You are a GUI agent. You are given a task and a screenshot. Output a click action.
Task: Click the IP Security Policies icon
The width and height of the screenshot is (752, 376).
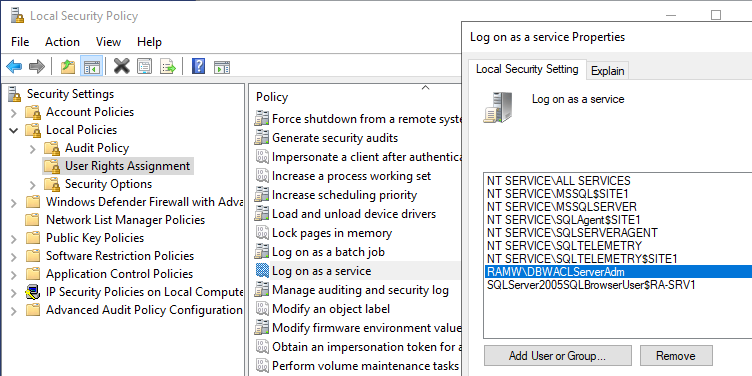33,292
